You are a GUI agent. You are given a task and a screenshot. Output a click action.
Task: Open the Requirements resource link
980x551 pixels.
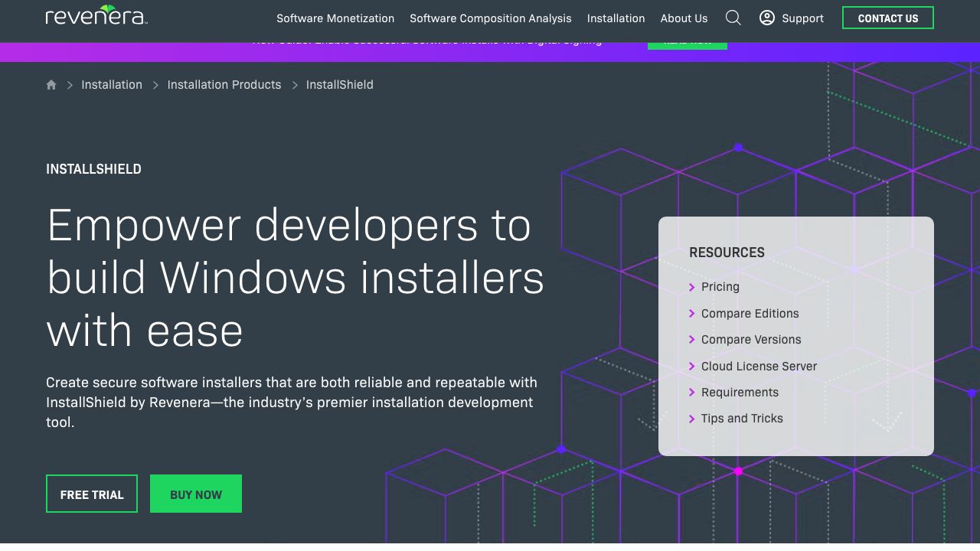[740, 393]
